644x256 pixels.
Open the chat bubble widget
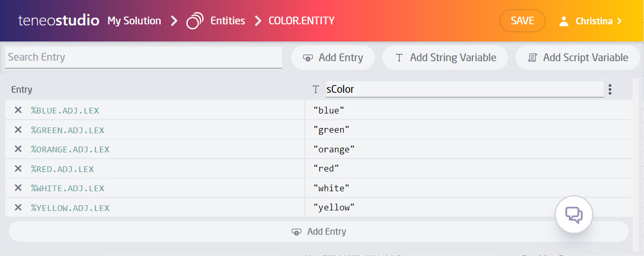(x=574, y=215)
